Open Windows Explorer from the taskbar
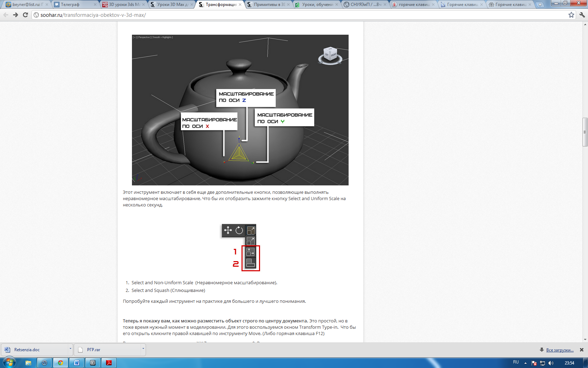 click(28, 363)
